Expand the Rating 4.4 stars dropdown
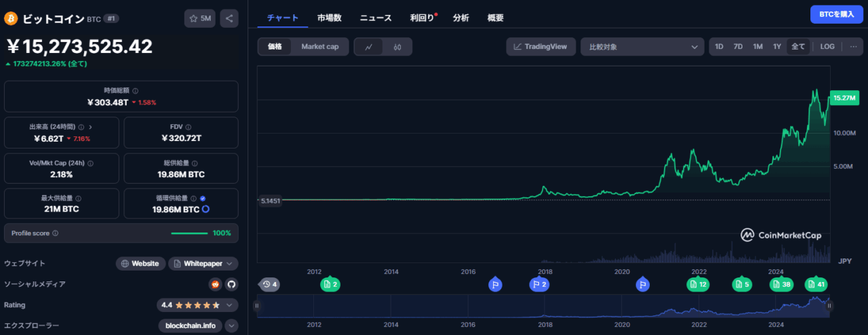868x335 pixels. coord(231,305)
